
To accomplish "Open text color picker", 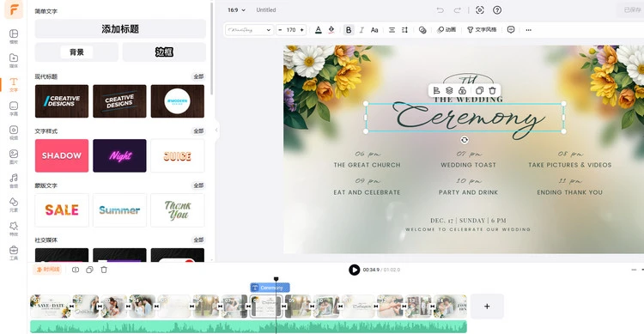I will click(319, 30).
